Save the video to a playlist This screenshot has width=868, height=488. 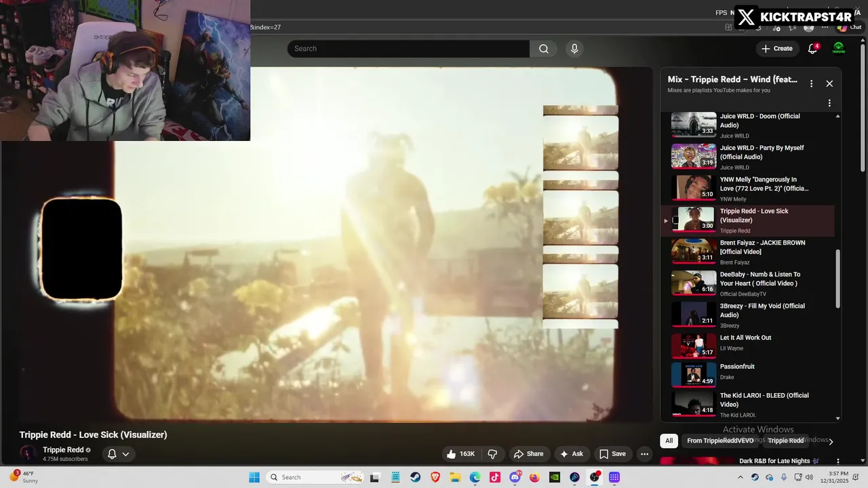pos(612,454)
